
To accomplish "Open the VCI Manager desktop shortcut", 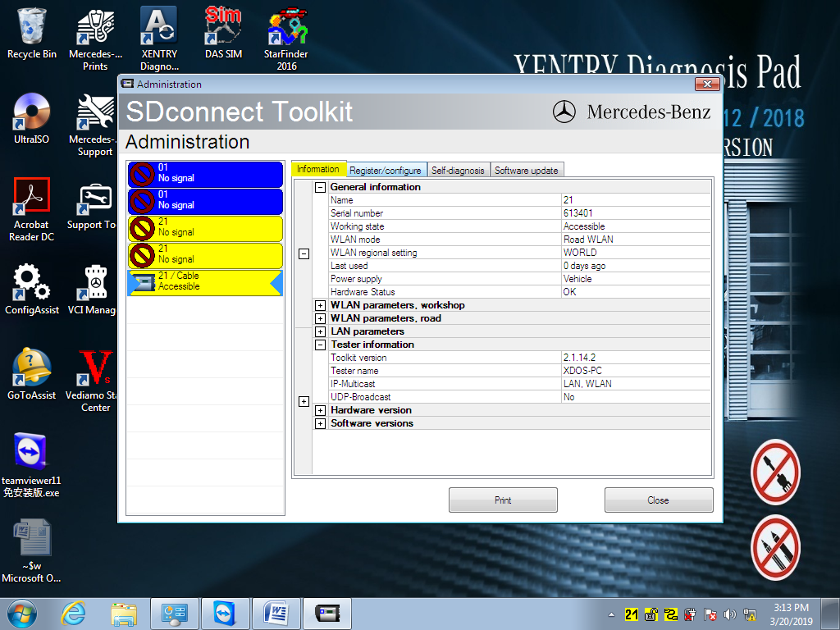I will [x=92, y=289].
